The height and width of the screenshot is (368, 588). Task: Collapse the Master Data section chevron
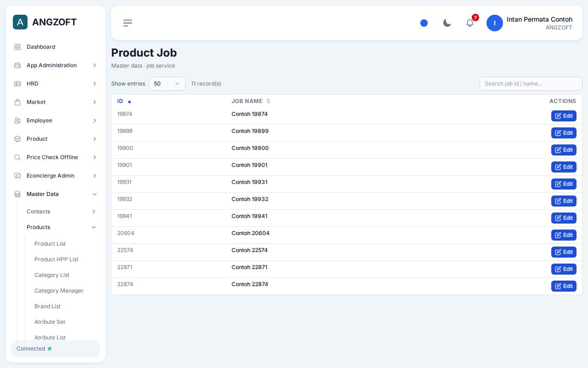tap(95, 194)
